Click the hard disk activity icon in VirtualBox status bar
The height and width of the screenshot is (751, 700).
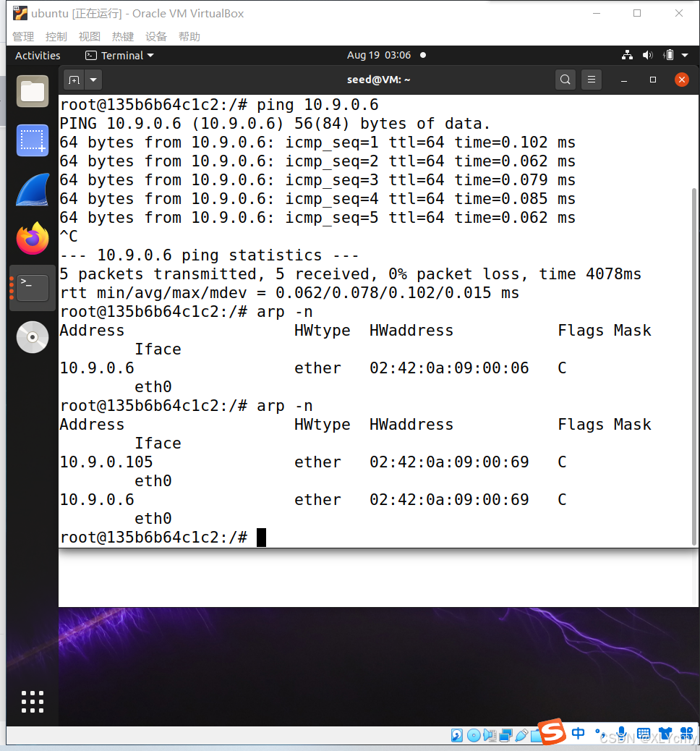pos(457,735)
